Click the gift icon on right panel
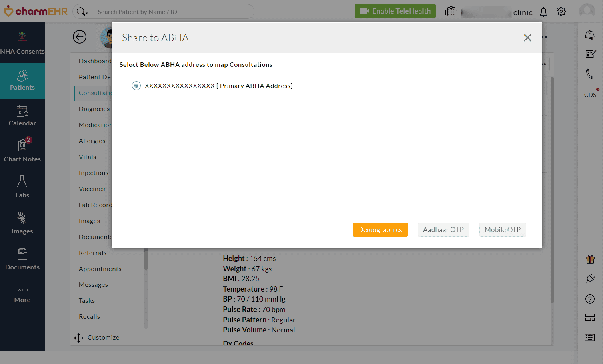603x364 pixels. (x=590, y=260)
